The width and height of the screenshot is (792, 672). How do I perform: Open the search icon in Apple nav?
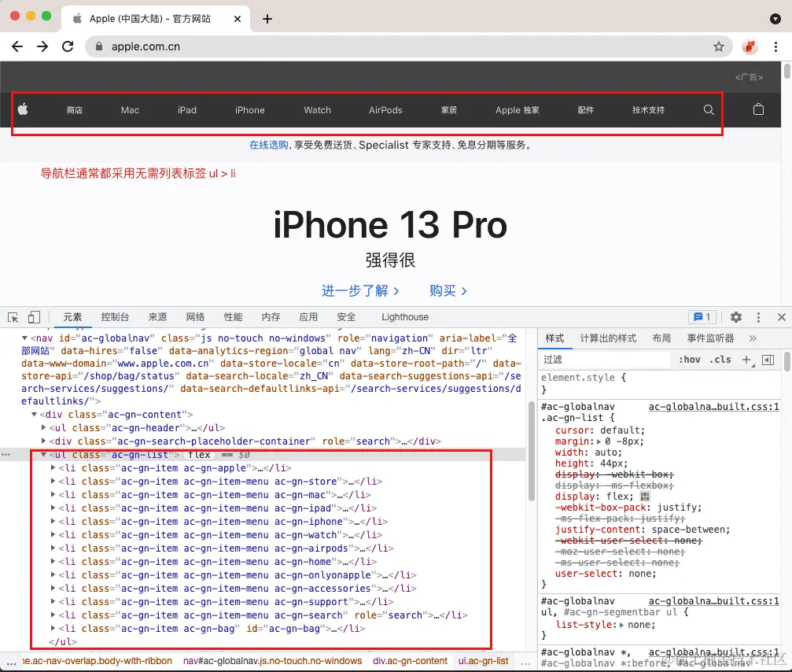pos(709,109)
